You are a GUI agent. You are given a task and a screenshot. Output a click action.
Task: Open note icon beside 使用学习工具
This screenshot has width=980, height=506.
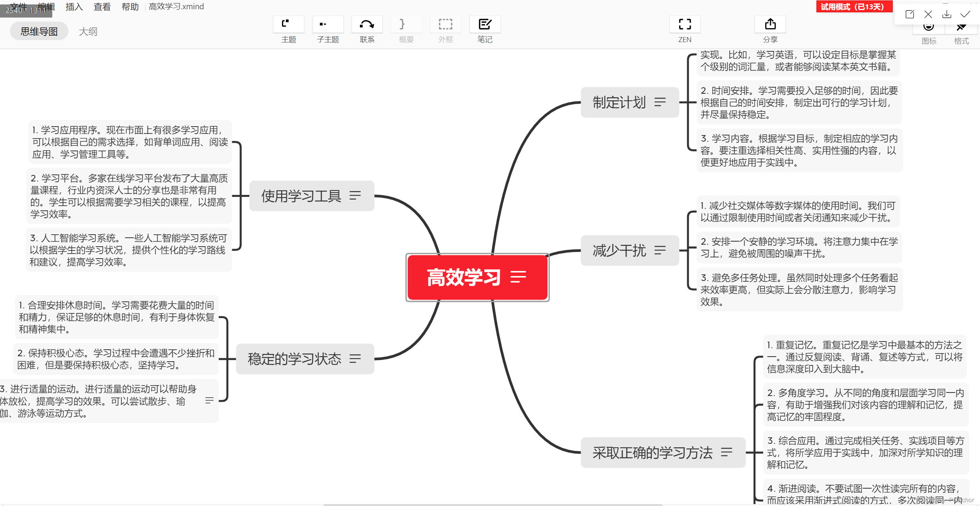[x=355, y=196]
